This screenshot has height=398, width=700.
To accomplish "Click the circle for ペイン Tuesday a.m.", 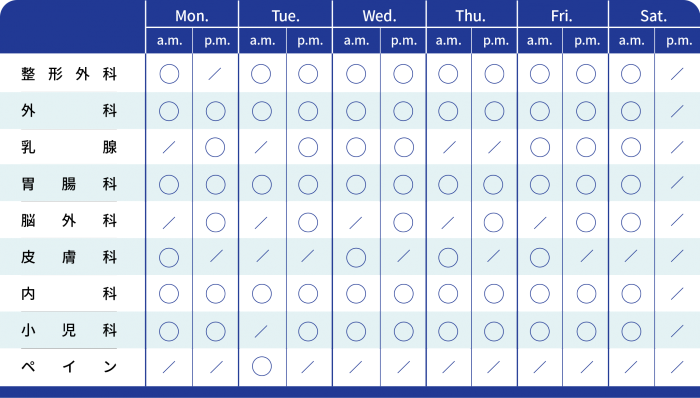I will click(262, 366).
